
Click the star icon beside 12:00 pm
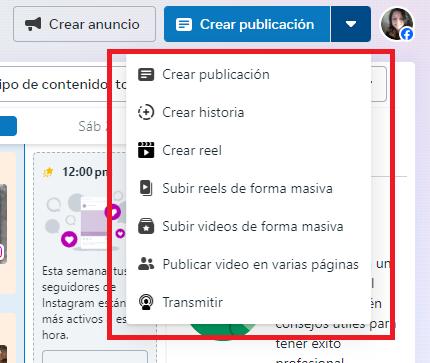(48, 172)
